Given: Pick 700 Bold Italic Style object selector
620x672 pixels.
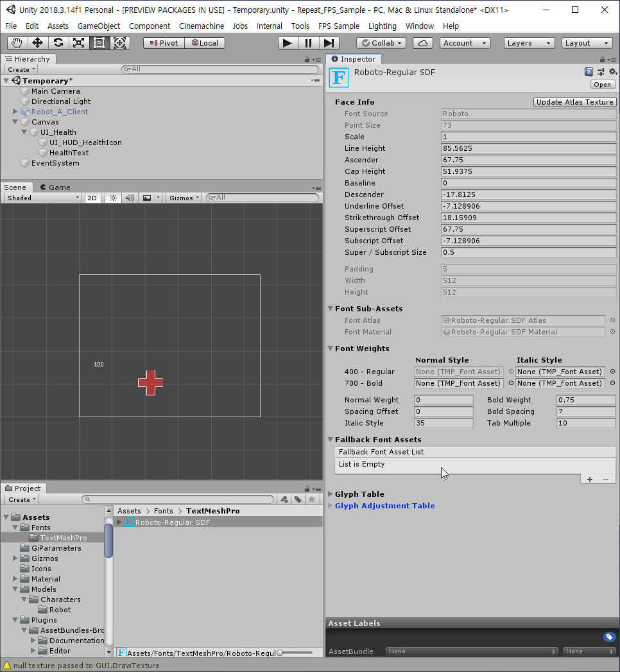Looking at the screenshot, I should point(613,383).
